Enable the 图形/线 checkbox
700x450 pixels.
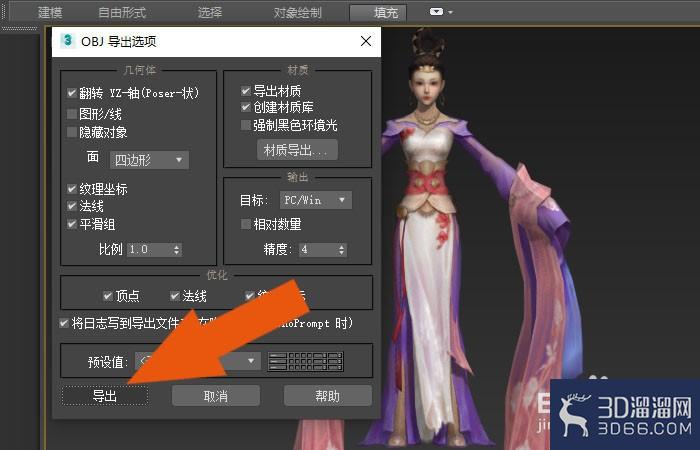pos(71,114)
